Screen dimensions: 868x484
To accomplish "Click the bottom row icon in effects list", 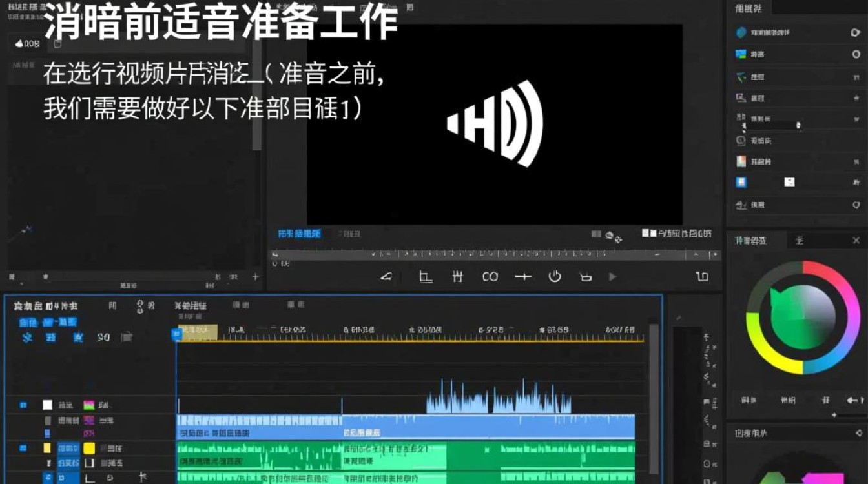I will pyautogui.click(x=741, y=205).
